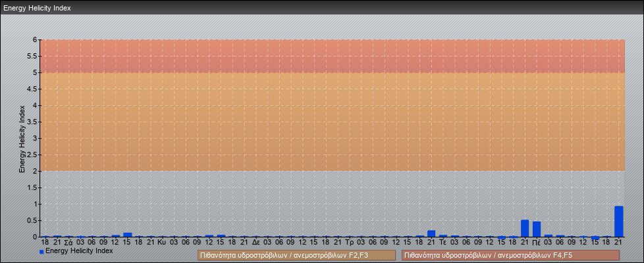Click the y-axis value 3.5
Image resolution: width=644 pixels, height=263 pixels.
coord(32,122)
